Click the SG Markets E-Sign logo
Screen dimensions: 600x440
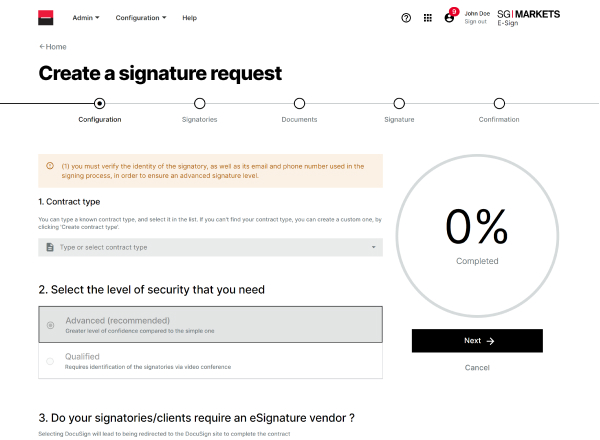click(528, 17)
